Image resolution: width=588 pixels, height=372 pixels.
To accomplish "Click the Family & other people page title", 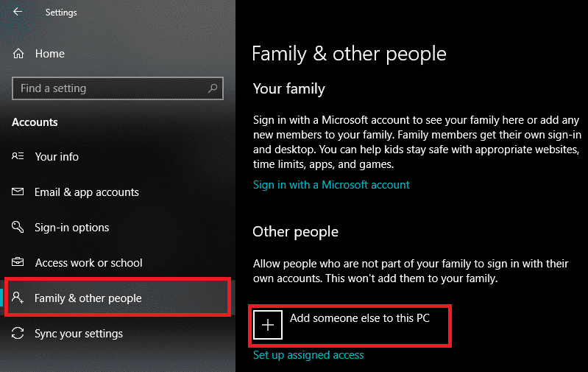I will click(349, 54).
